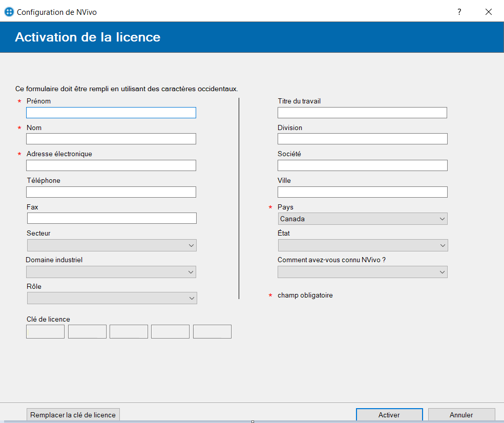Expand the Domaine industriel dropdown
Image resolution: width=504 pixels, height=423 pixels.
click(111, 272)
